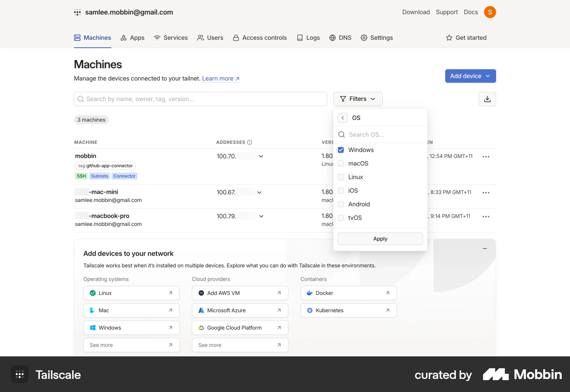Switch to the Logs tab

tap(308, 38)
